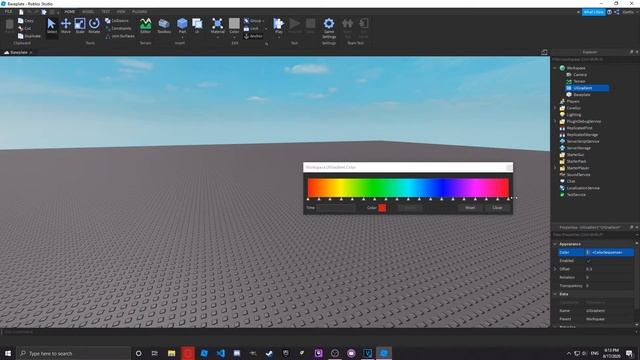Select the first keypoint marker on gradient
Screen dimensions: 640x360
(308, 199)
